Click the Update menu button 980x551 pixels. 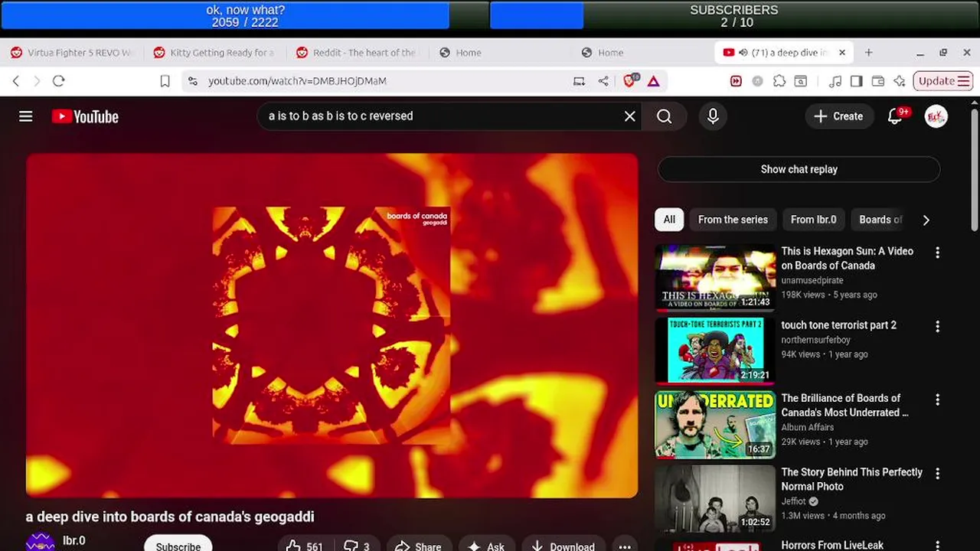(x=944, y=81)
